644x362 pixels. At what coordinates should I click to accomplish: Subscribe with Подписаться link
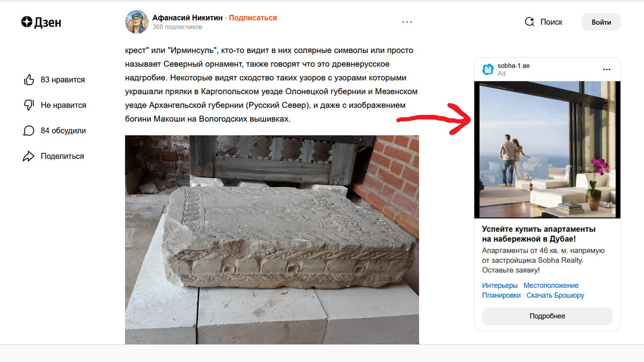coord(253,18)
